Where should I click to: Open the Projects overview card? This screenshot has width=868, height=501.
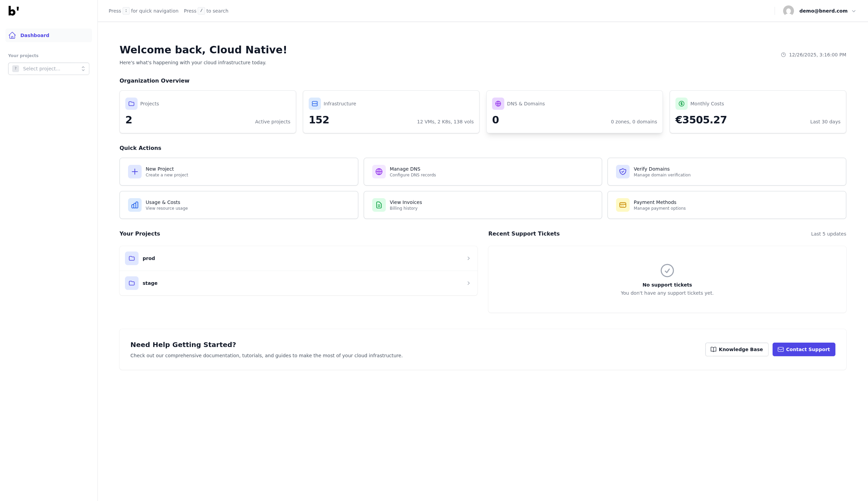pos(207,112)
